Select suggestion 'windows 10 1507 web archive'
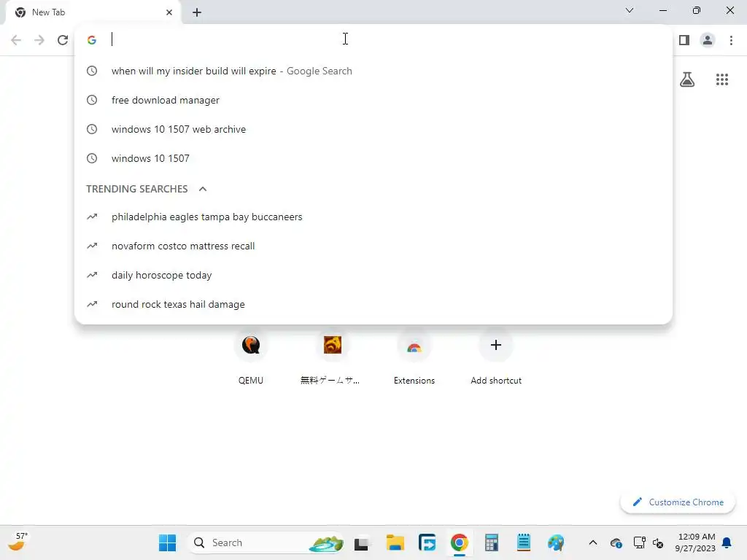Viewport: 747px width, 560px height. point(373,129)
